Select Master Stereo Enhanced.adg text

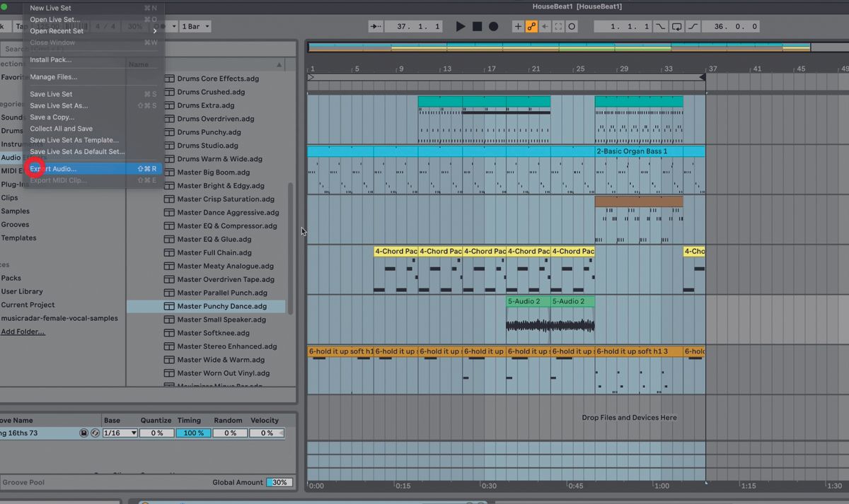227,346
